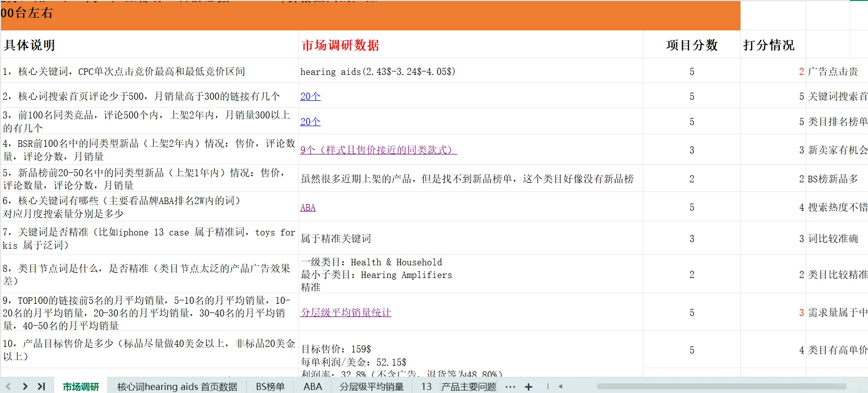Select 搜索热度不错 comment cell
The image size is (868, 393).
[837, 207]
